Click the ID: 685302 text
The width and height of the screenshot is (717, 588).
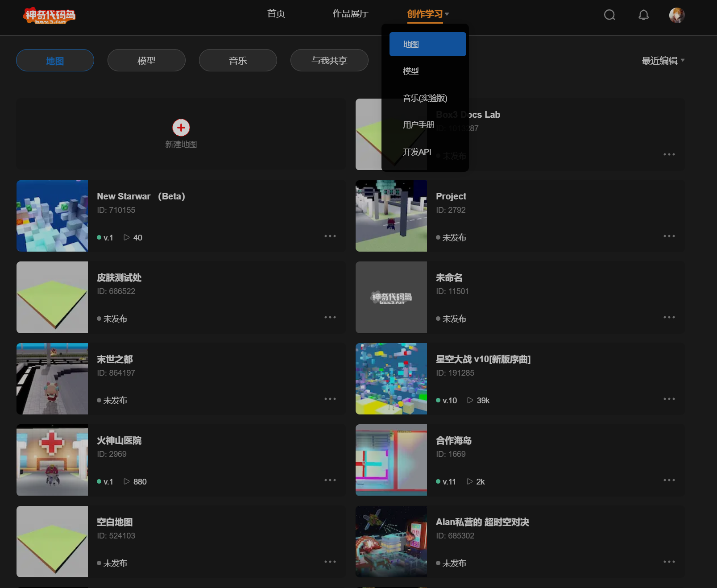455,536
